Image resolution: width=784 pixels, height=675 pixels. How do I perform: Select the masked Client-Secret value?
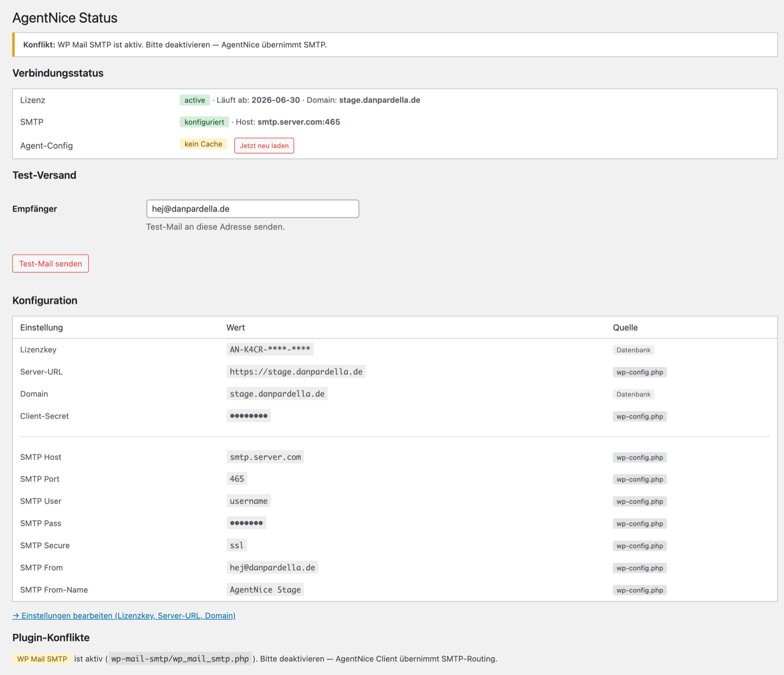point(249,416)
